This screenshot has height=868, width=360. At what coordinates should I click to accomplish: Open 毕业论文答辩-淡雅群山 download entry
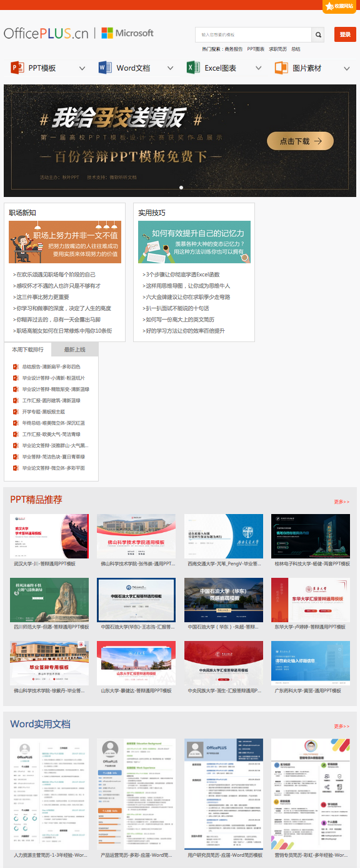point(56,446)
